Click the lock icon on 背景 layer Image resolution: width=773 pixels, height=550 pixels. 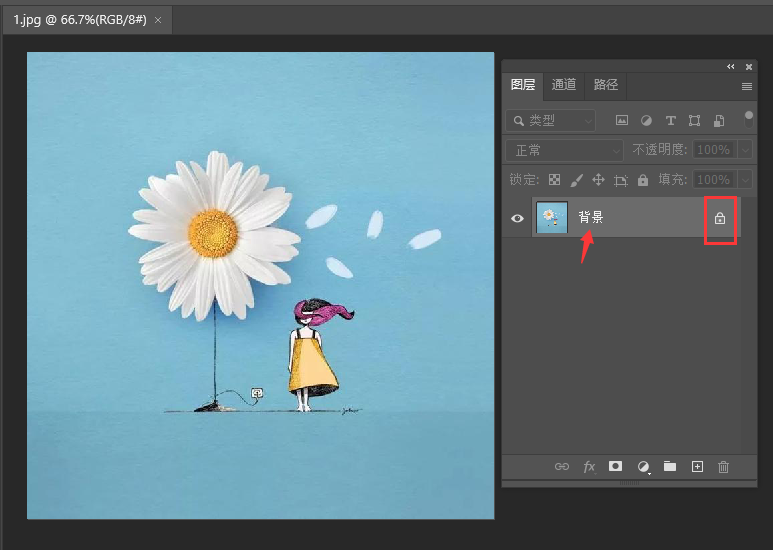click(720, 218)
